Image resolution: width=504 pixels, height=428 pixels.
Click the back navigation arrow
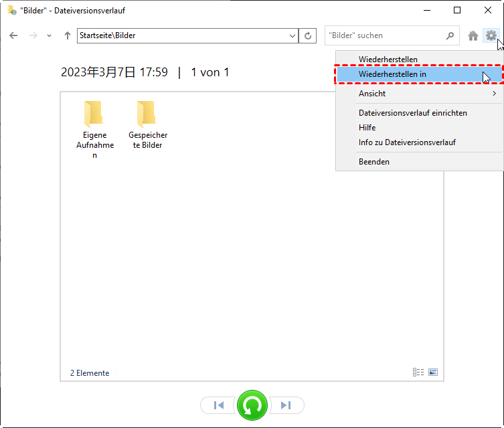pyautogui.click(x=13, y=35)
